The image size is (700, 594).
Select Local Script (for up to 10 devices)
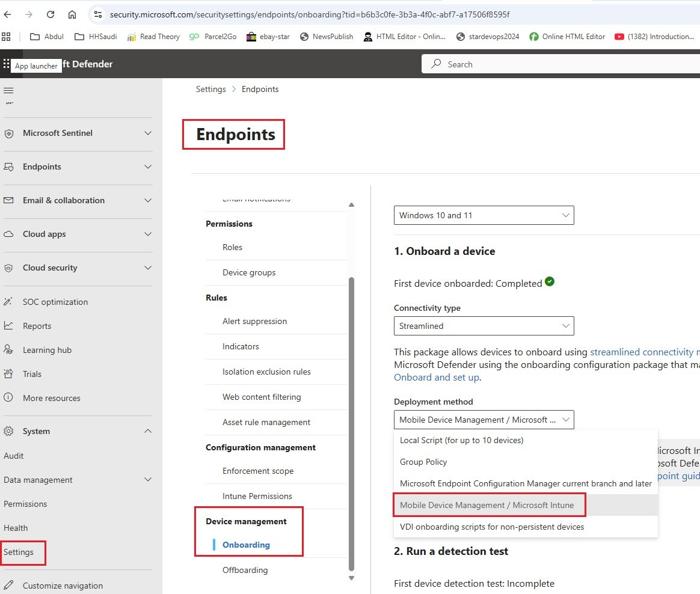pyautogui.click(x=526, y=441)
